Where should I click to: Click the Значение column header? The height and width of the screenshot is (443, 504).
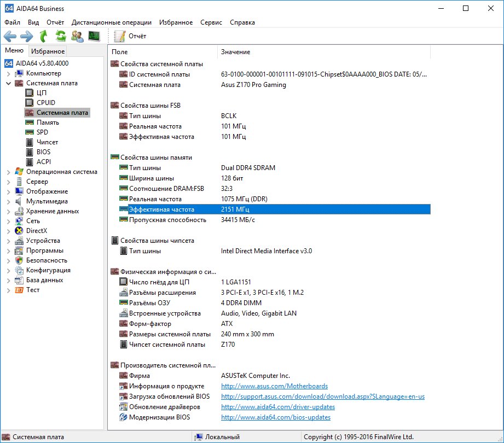324,52
